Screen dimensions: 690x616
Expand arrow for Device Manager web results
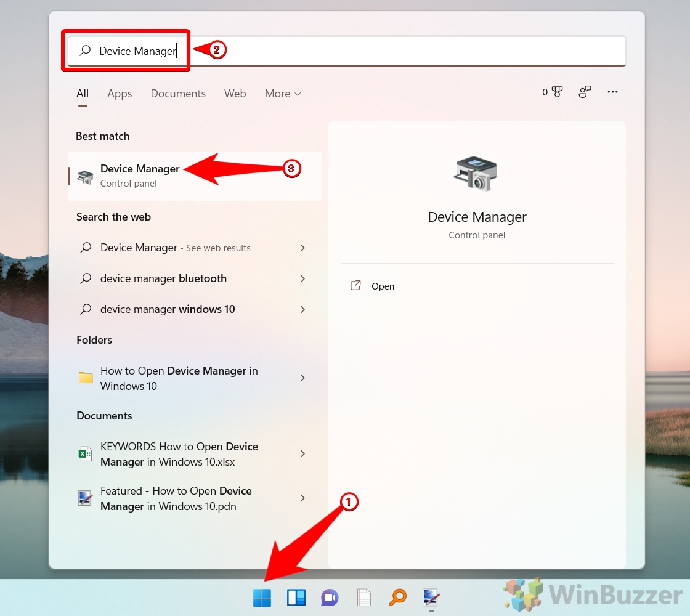pos(302,248)
